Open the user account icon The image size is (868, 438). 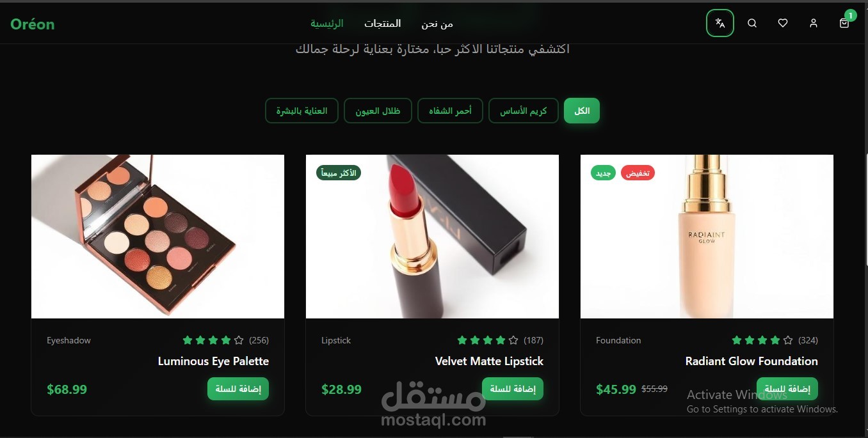click(x=814, y=23)
